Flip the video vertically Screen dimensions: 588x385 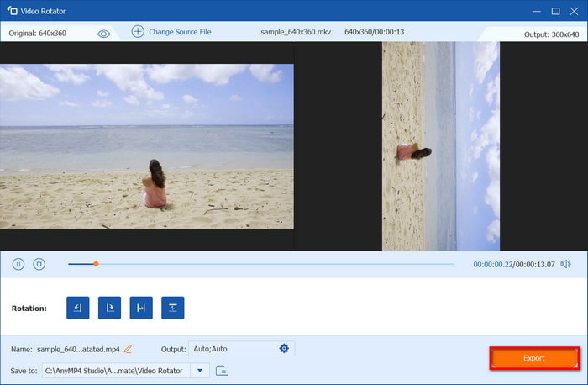coord(172,309)
